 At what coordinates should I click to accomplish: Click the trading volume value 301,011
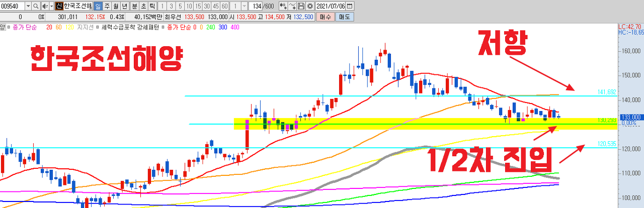(x=67, y=17)
